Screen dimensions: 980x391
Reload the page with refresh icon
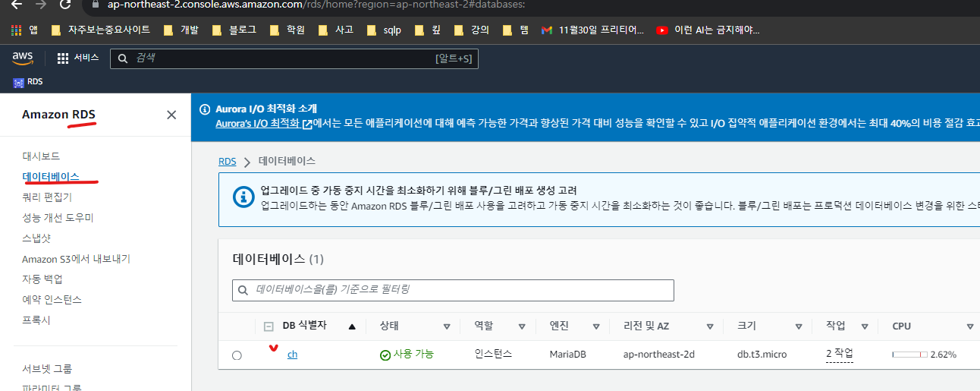coord(65,5)
